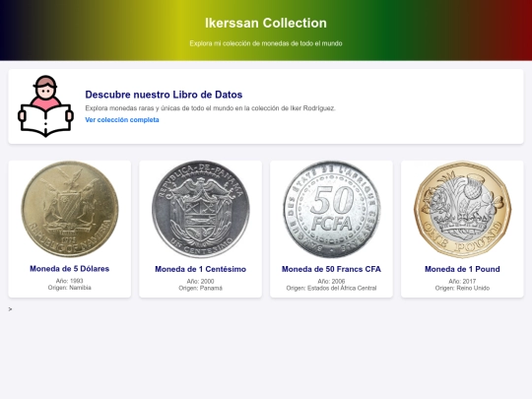Click the stray greater-than character below cards

10,309
